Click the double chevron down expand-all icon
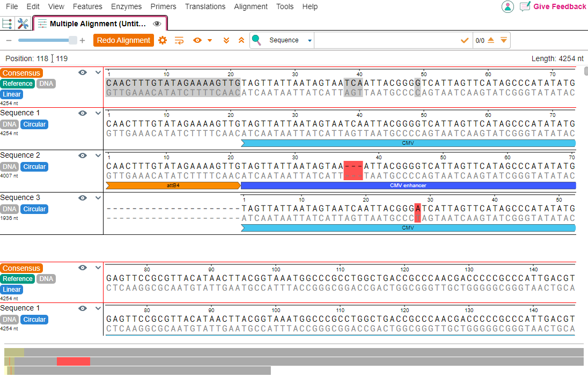Image resolution: width=588 pixels, height=377 pixels. [x=226, y=40]
